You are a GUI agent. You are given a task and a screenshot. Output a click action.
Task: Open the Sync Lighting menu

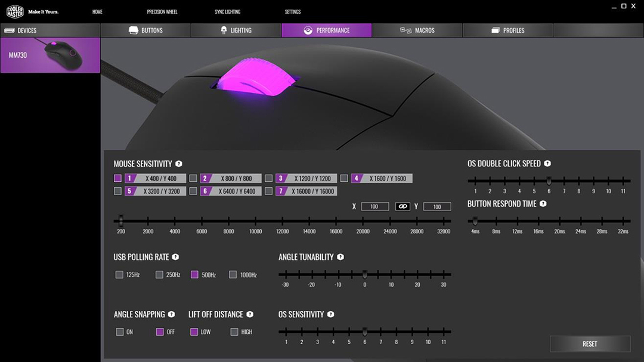tap(227, 12)
